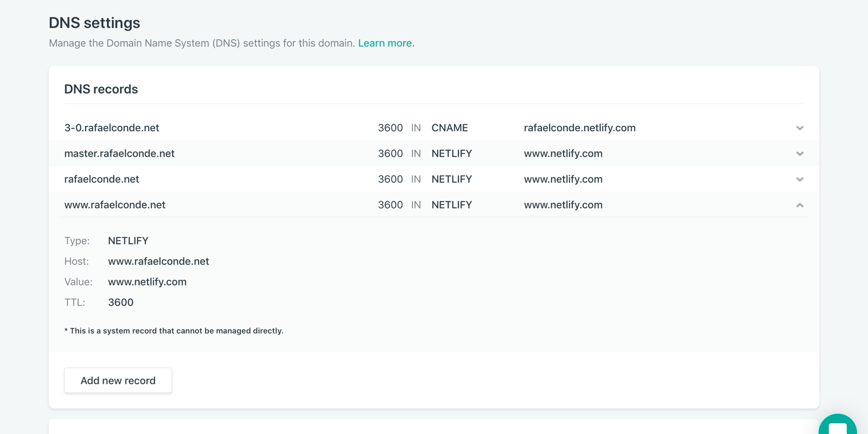
Task: Click the Type value NETLIFY in details
Action: (128, 241)
